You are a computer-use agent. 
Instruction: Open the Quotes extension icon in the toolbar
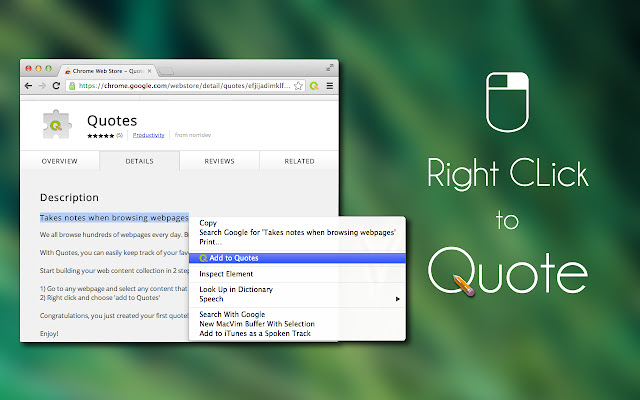pyautogui.click(x=314, y=86)
